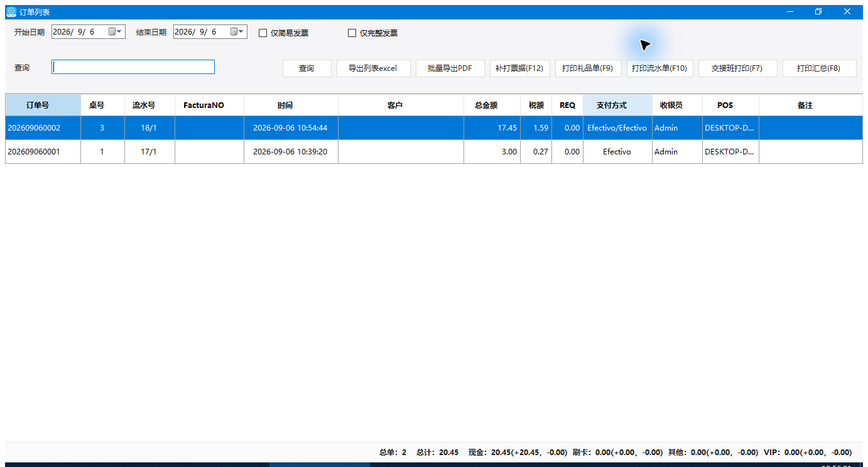Click the 订单列表 app icon in title bar
Screen dimensions: 868x467
point(11,12)
